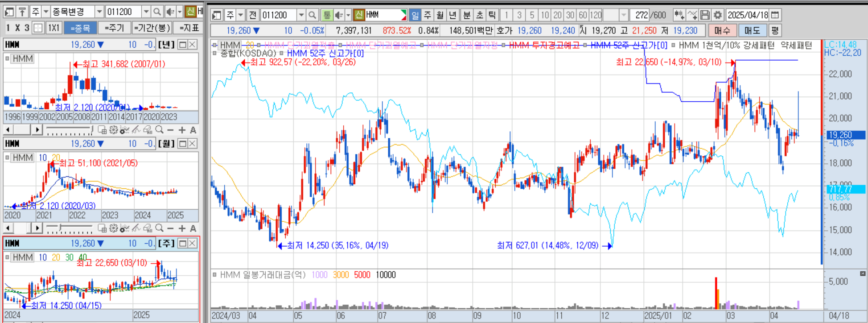The width and height of the screenshot is (868, 323).
Task: Click the A auto-scale icon under yearly chart
Action: [x=193, y=130]
